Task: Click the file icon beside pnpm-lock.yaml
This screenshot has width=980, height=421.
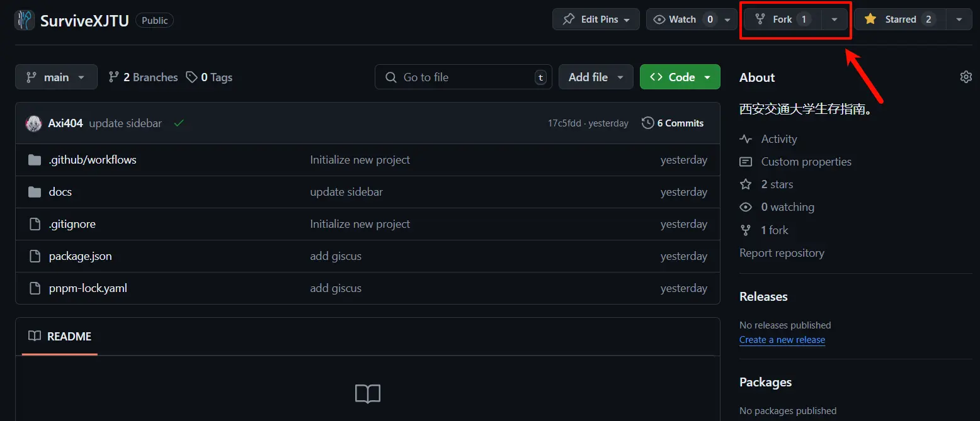Action: point(35,288)
